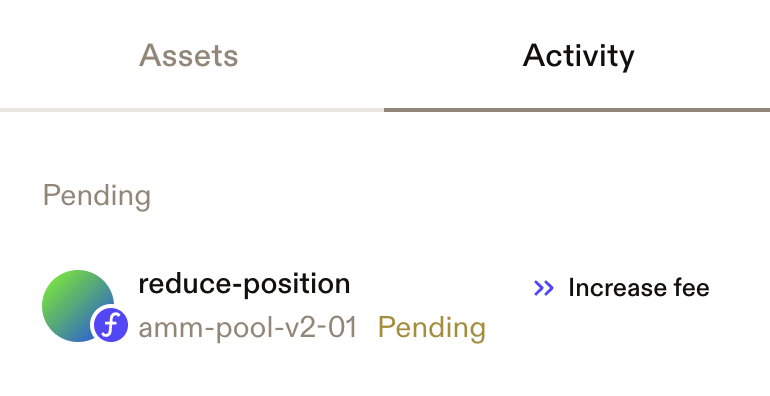Open the green gradient transaction avatar
Viewport: 770px width, 396px height.
click(78, 306)
